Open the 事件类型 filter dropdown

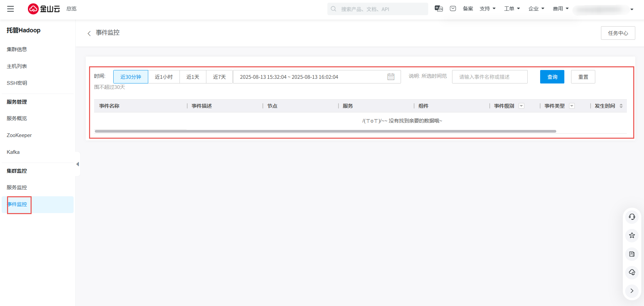point(572,106)
